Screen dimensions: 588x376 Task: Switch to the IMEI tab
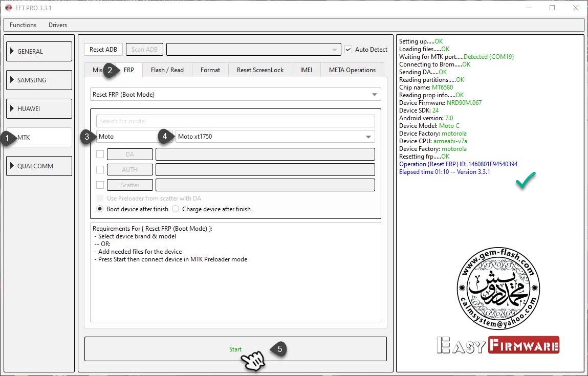coord(307,70)
